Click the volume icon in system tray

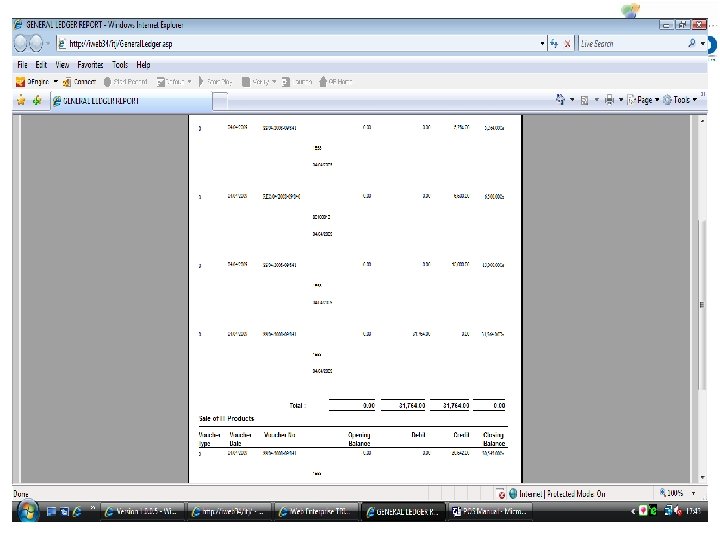click(x=678, y=511)
